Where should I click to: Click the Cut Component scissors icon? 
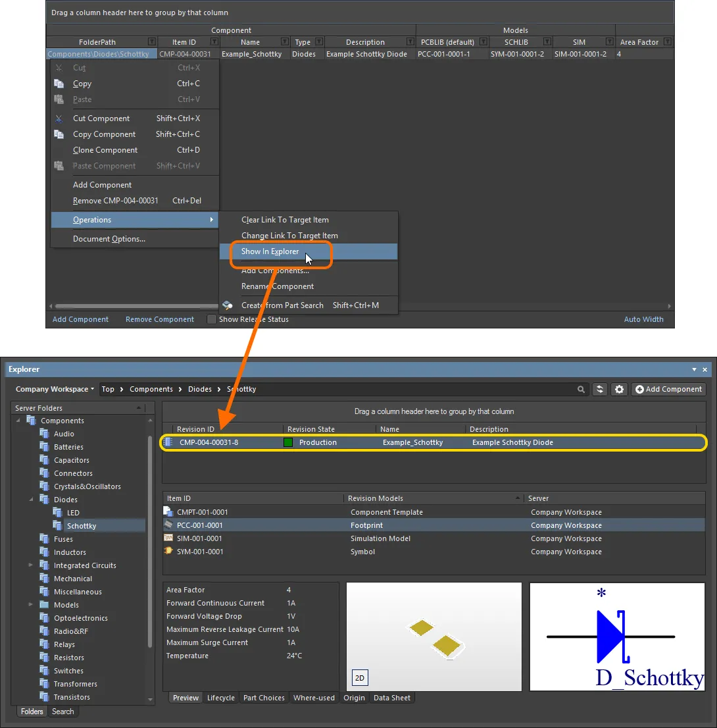coord(60,118)
